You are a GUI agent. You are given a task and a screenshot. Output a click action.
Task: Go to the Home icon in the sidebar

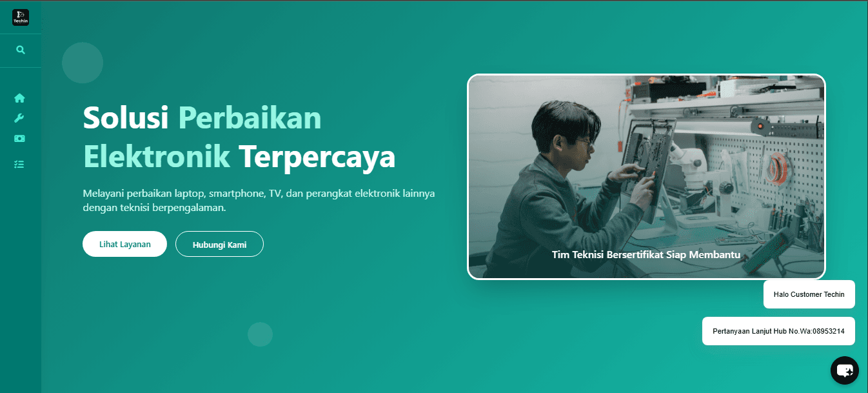tap(20, 98)
